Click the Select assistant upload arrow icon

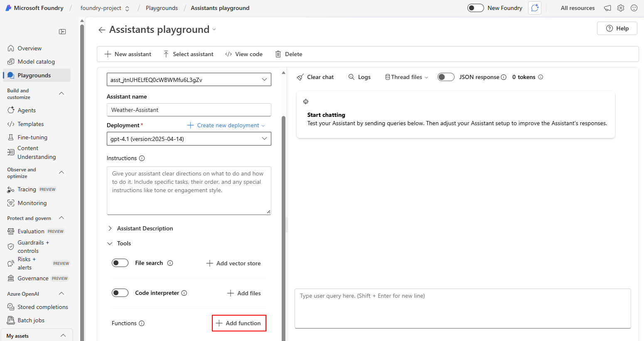coord(166,54)
